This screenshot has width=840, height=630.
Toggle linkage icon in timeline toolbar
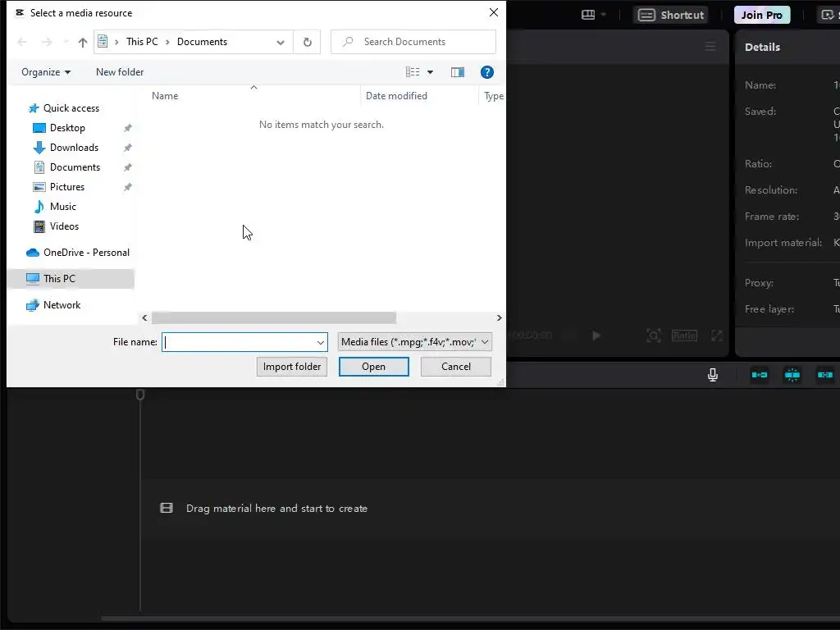[x=825, y=375]
